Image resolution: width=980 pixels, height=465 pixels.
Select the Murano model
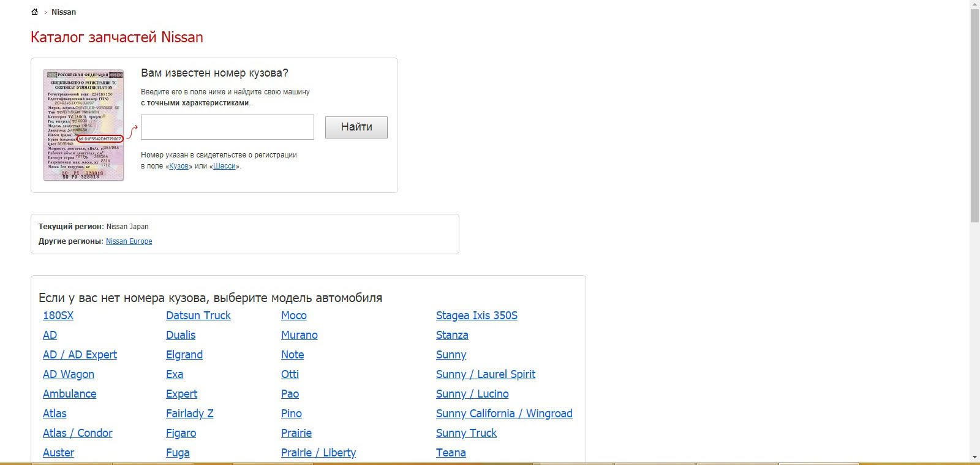300,335
